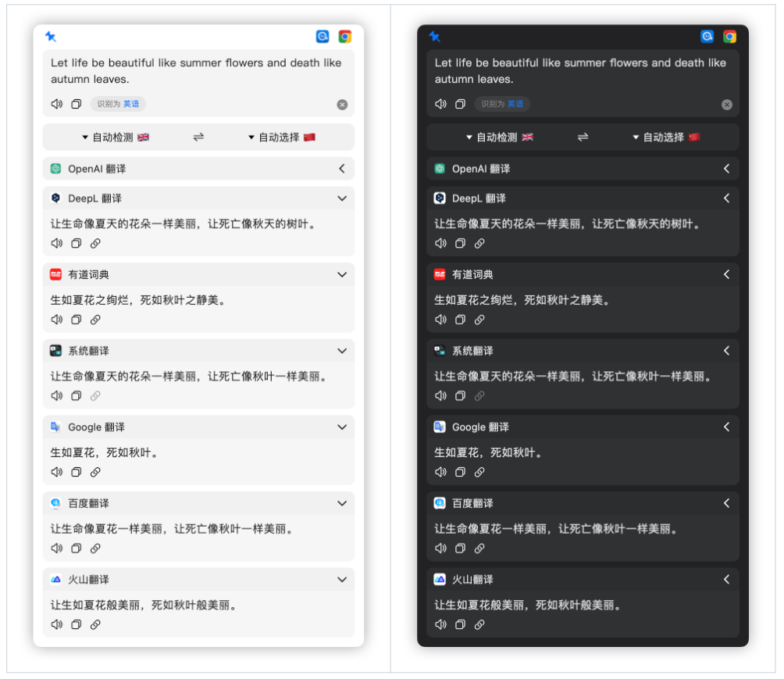
Task: Play audio for the DeepL translation
Action: click(x=56, y=243)
